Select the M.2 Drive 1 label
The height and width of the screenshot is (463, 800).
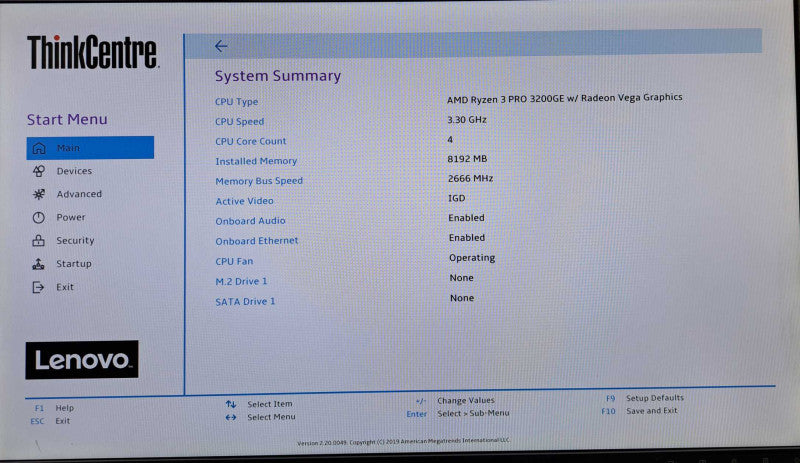(241, 281)
